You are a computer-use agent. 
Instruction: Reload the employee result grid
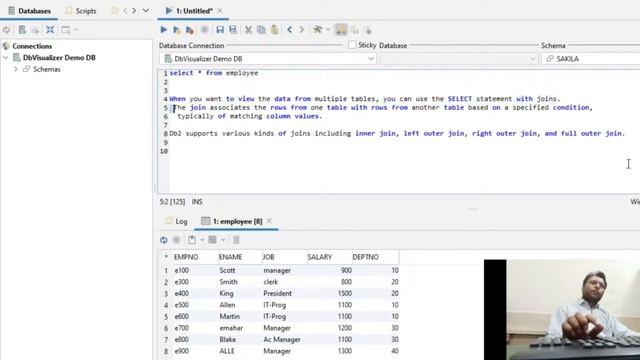coord(164,240)
